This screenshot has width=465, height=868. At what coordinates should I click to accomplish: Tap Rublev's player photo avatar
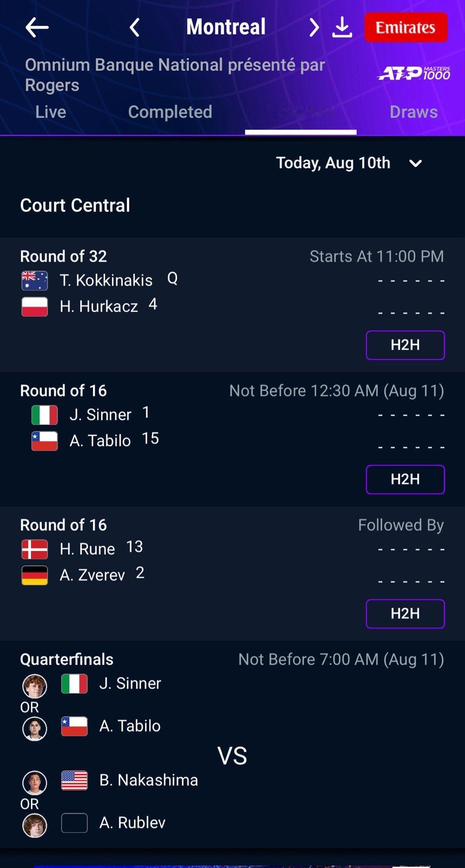tap(34, 825)
